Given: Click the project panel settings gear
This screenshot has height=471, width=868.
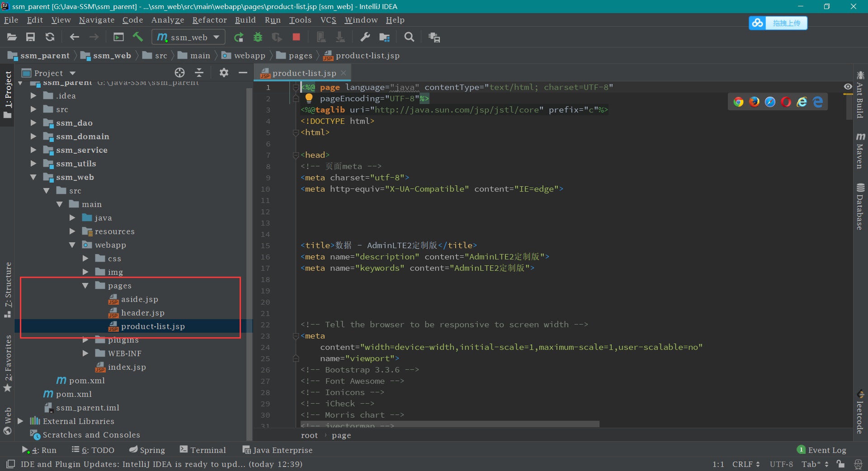Looking at the screenshot, I should 224,73.
